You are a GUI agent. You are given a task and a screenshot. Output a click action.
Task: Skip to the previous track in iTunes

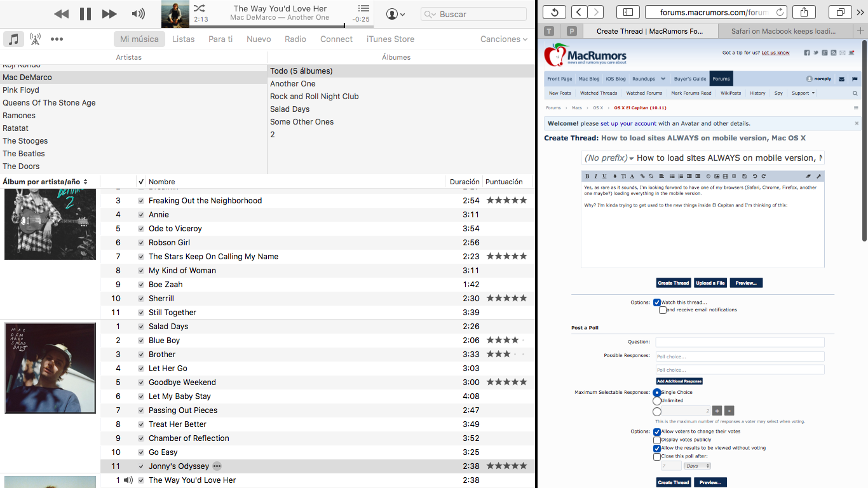pos(61,14)
